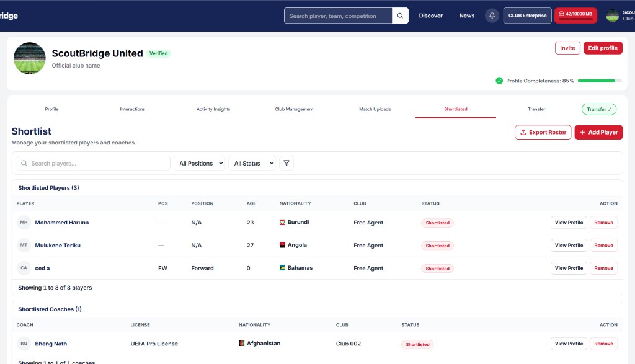The width and height of the screenshot is (635, 364).
Task: Click the CLUB Enterprise button
Action: point(527,16)
